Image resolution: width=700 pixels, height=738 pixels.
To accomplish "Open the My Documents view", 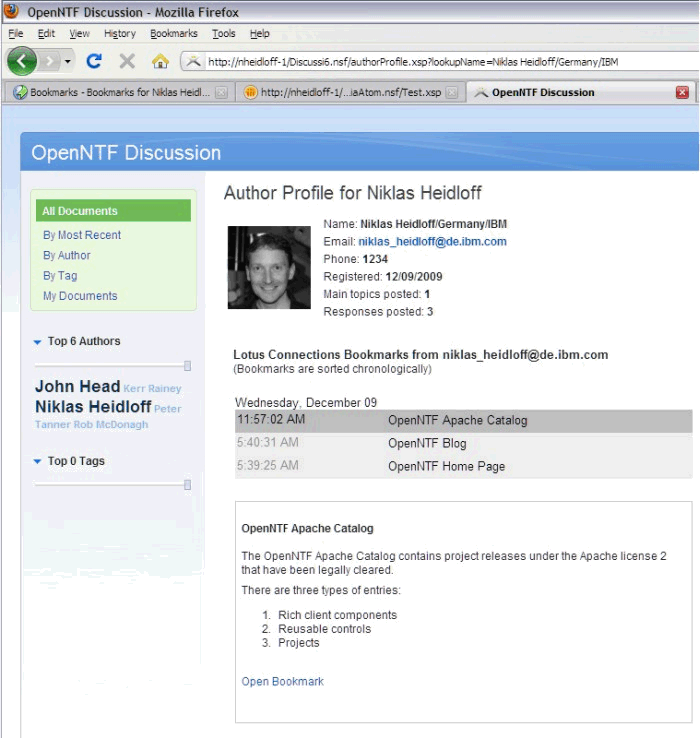I will coord(80,296).
